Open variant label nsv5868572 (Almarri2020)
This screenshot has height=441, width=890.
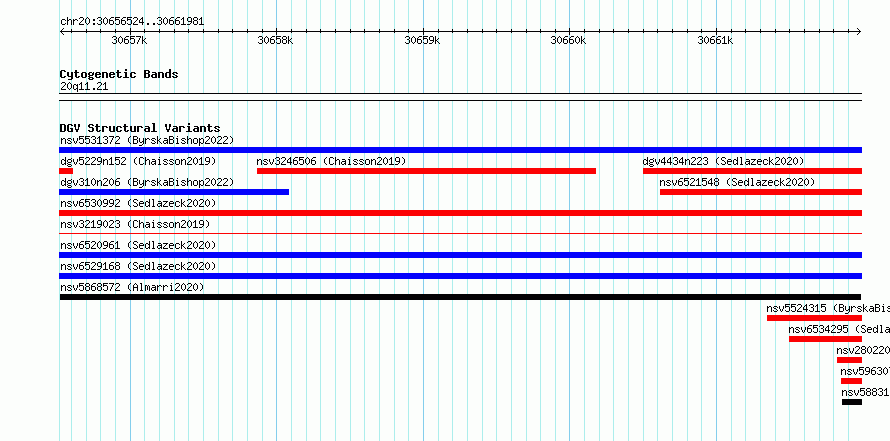tap(132, 287)
